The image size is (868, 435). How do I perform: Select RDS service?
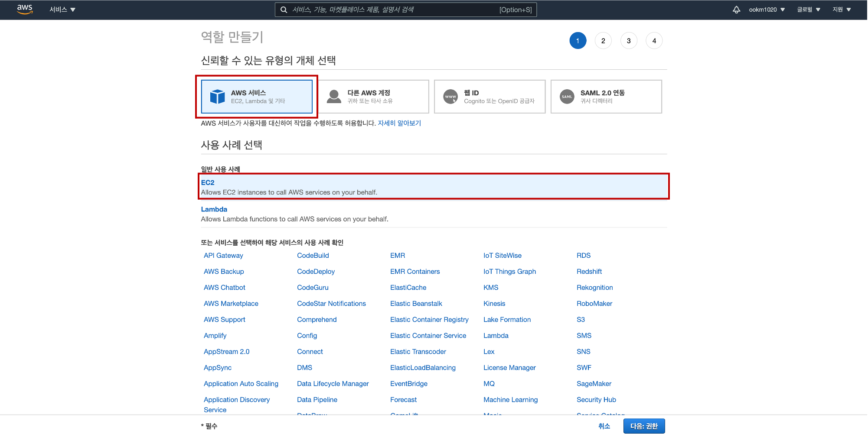coord(584,256)
